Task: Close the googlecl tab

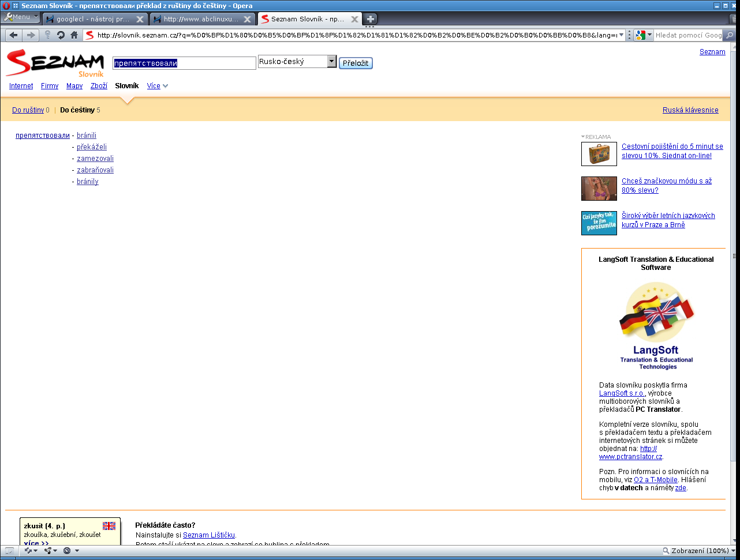Action: (140, 19)
